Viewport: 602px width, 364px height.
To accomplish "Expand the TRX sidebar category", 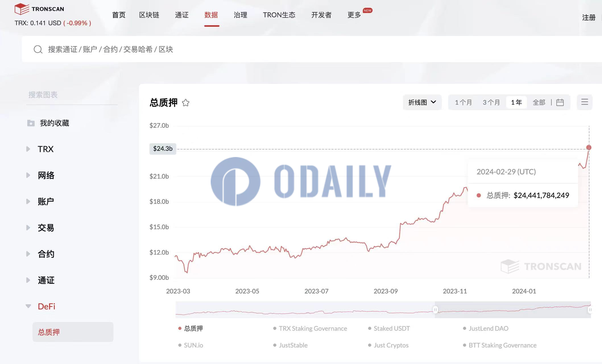I will pyautogui.click(x=40, y=149).
